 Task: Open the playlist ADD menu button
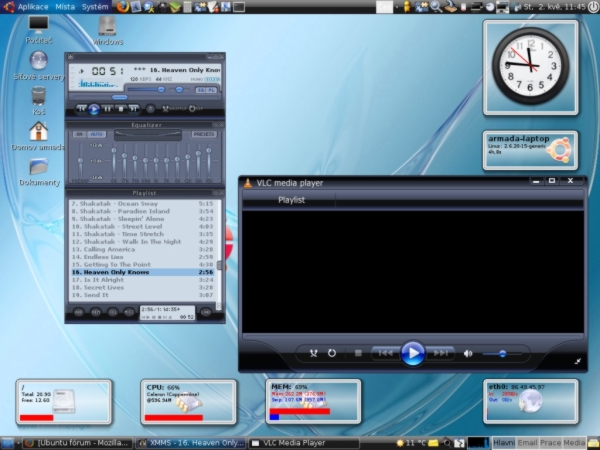click(x=78, y=312)
